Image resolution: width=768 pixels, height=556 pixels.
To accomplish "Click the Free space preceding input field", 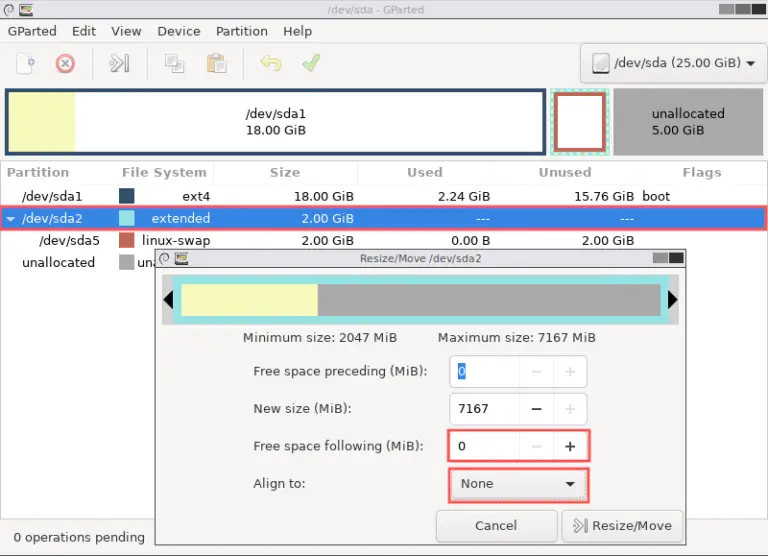I will coord(484,372).
